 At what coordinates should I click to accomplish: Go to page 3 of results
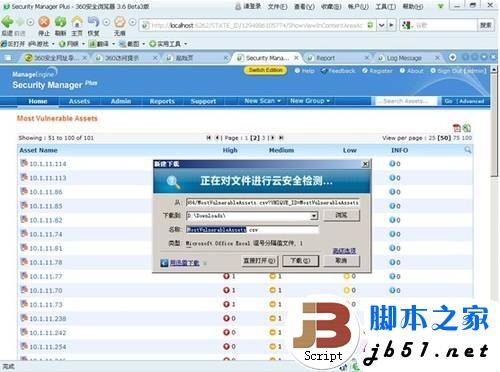263,138
